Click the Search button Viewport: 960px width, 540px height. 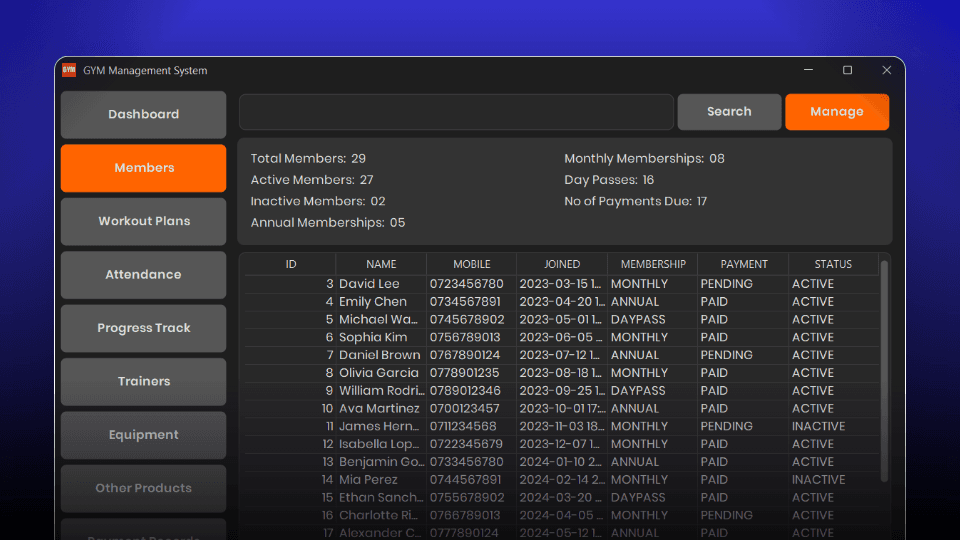coord(729,111)
